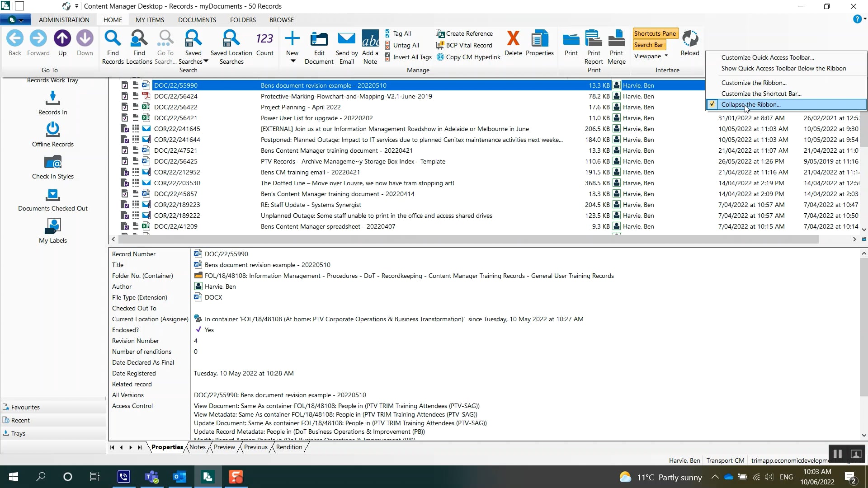
Task: Open the Edit Document tool
Action: point(319,45)
